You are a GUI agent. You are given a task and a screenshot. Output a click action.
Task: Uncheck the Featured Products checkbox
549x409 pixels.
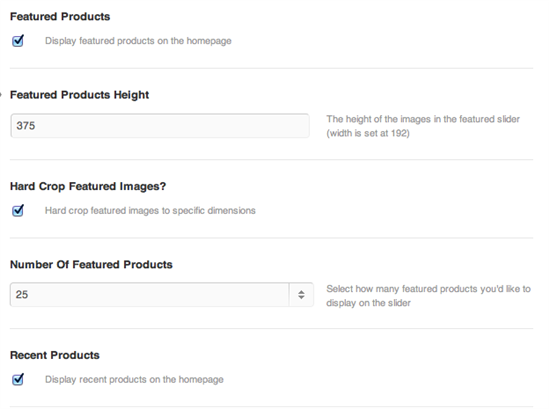coord(18,41)
